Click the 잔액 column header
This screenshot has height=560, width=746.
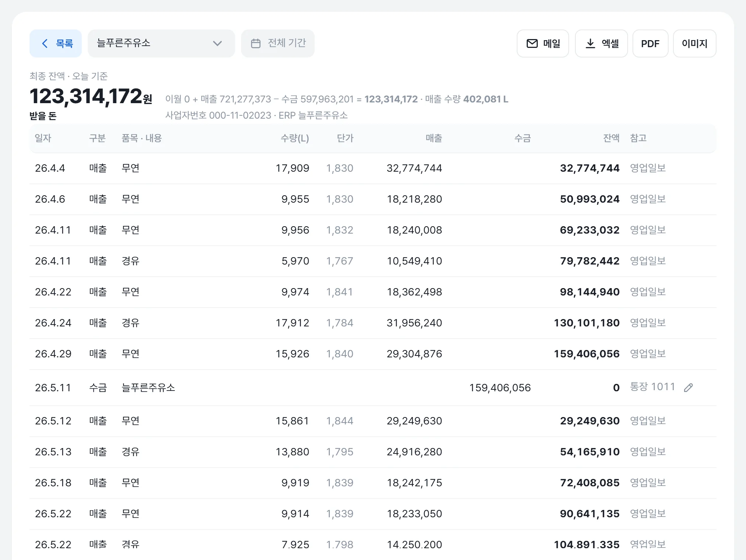[x=611, y=138]
